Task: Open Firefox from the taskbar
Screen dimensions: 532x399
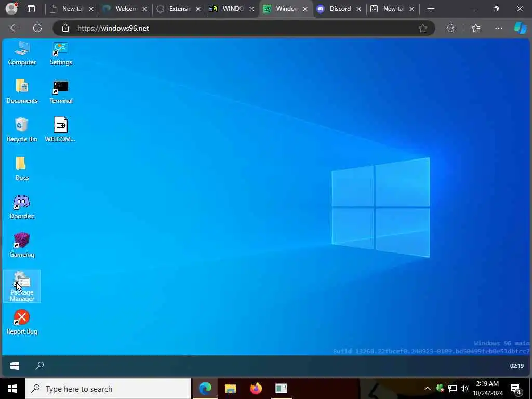Action: (256, 389)
